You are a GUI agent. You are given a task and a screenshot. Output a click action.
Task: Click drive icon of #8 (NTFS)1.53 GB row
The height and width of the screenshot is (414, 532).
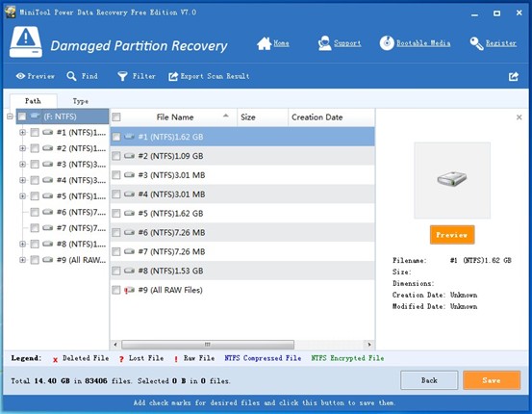129,271
